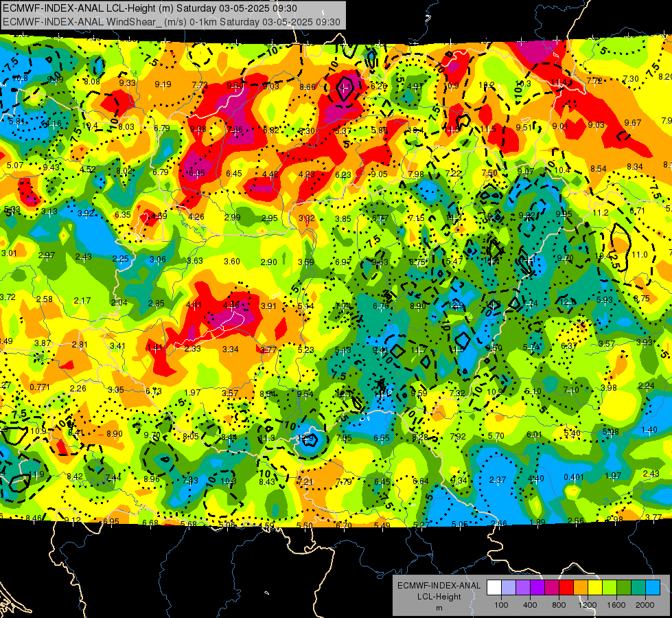Click the wind shear value '6.13'
Screen dimensions: 672x618
tap(154, 391)
